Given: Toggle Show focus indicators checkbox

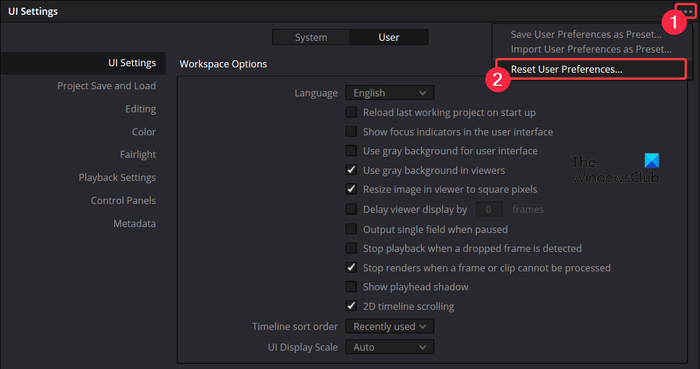Looking at the screenshot, I should pyautogui.click(x=351, y=132).
